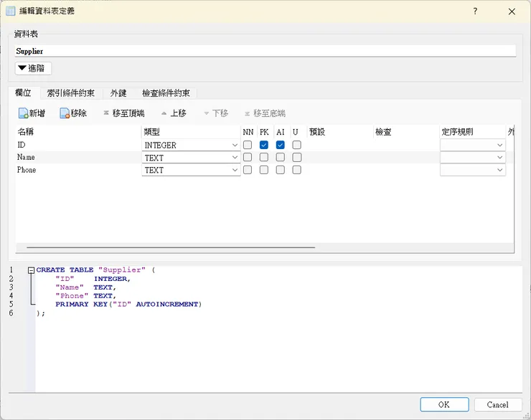Enable AI checkbox for Name row
This screenshot has width=531, height=420.
(280, 157)
